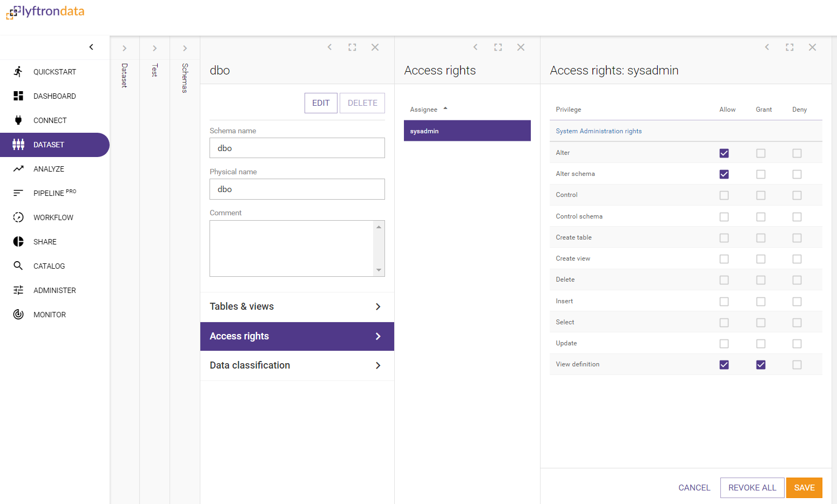Click the Administer sliders icon
The image size is (837, 504).
[x=18, y=290]
